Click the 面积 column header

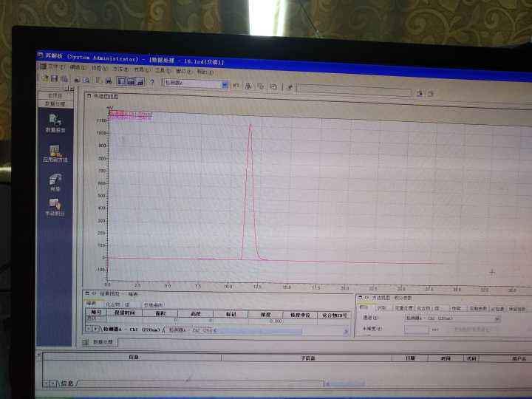tap(160, 313)
